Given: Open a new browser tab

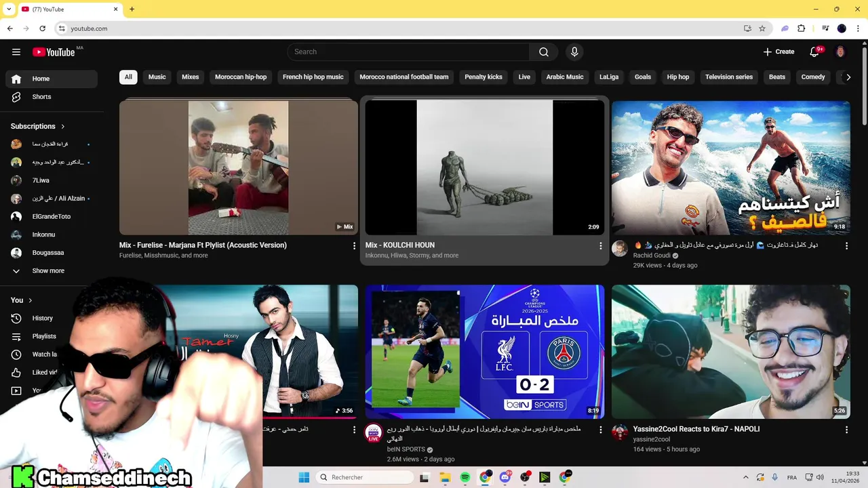Looking at the screenshot, I should [132, 9].
